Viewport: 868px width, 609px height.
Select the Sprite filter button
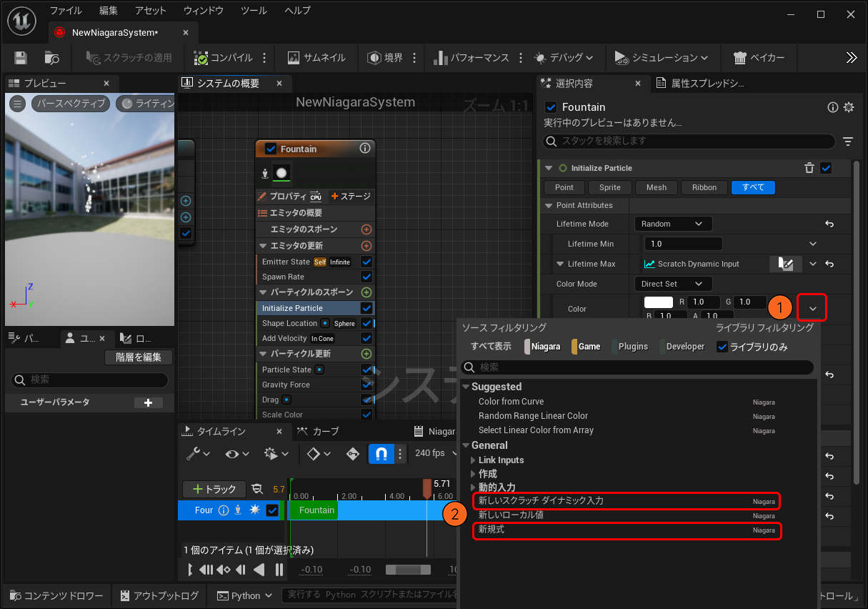point(609,187)
